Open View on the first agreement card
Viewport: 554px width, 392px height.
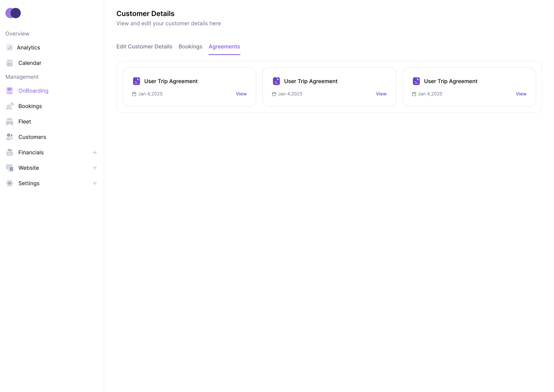click(241, 94)
